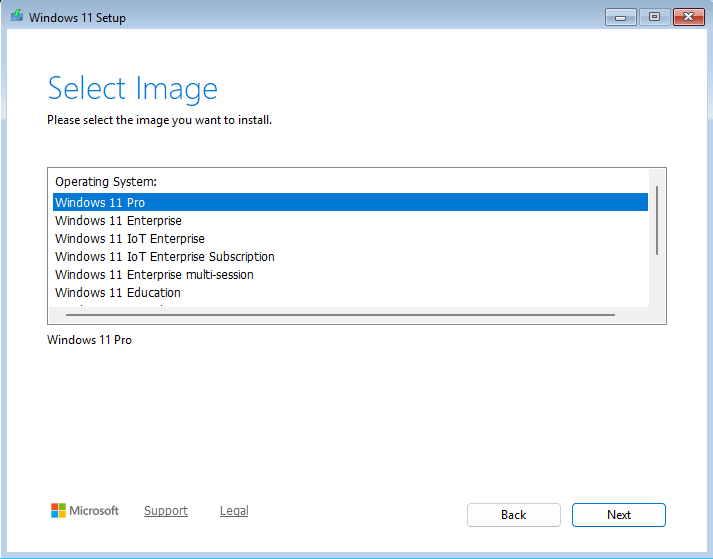Maximize the Windows 11 Setup window

click(x=654, y=17)
